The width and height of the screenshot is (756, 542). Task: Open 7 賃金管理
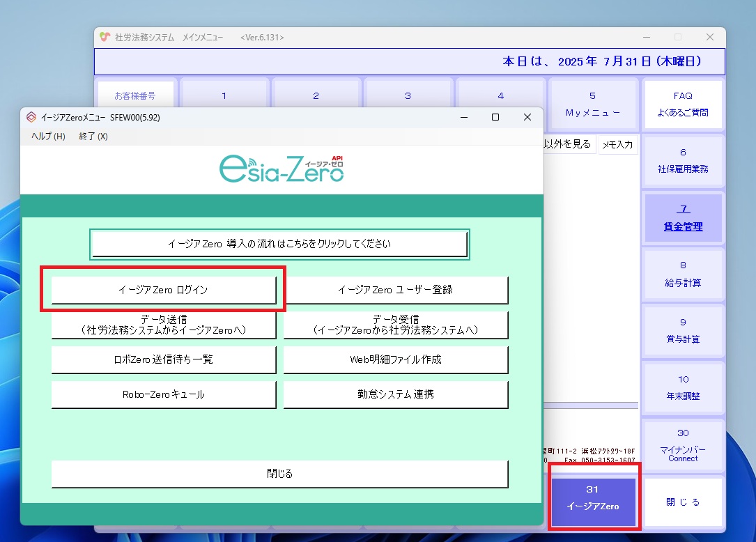point(684,217)
